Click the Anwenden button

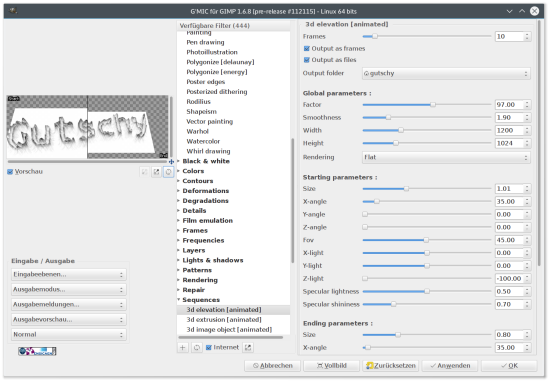tap(450, 366)
